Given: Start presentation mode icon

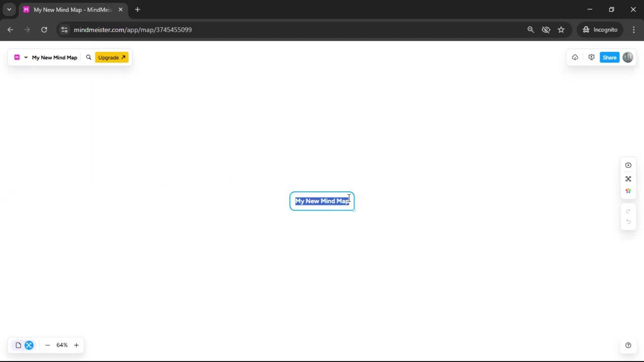Looking at the screenshot, I should point(591,57).
